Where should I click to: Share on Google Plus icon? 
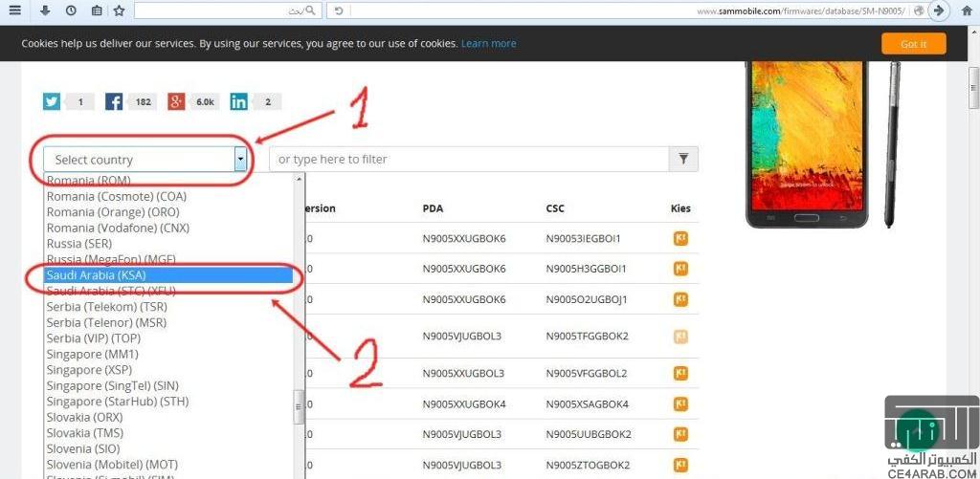click(176, 101)
